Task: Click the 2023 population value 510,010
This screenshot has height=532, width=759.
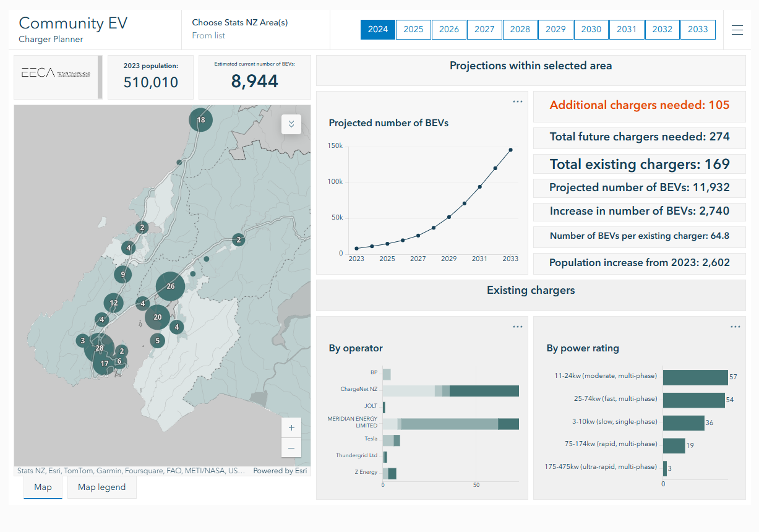Action: pyautogui.click(x=151, y=82)
